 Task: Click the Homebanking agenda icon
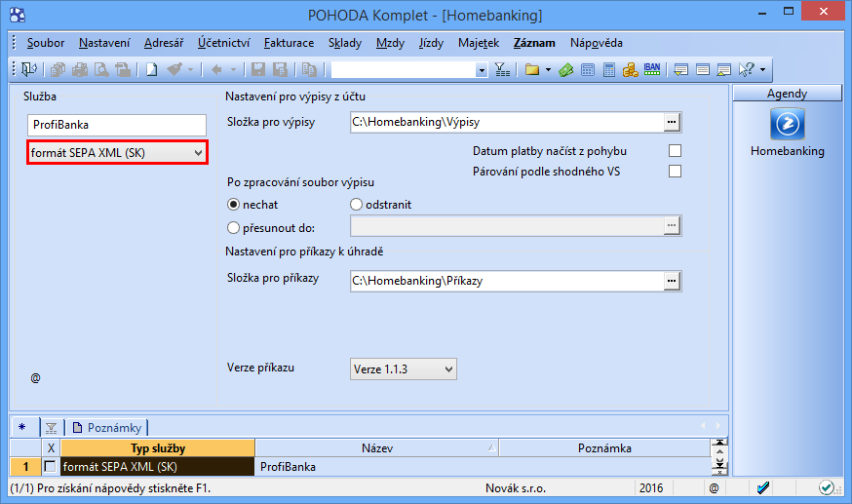[x=788, y=124]
